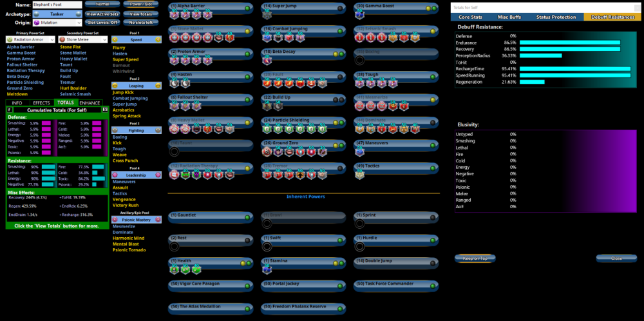Image resolution: width=644 pixels, height=321 pixels.
Task: Open the EFFECTS tab in info panel
Action: click(x=41, y=102)
